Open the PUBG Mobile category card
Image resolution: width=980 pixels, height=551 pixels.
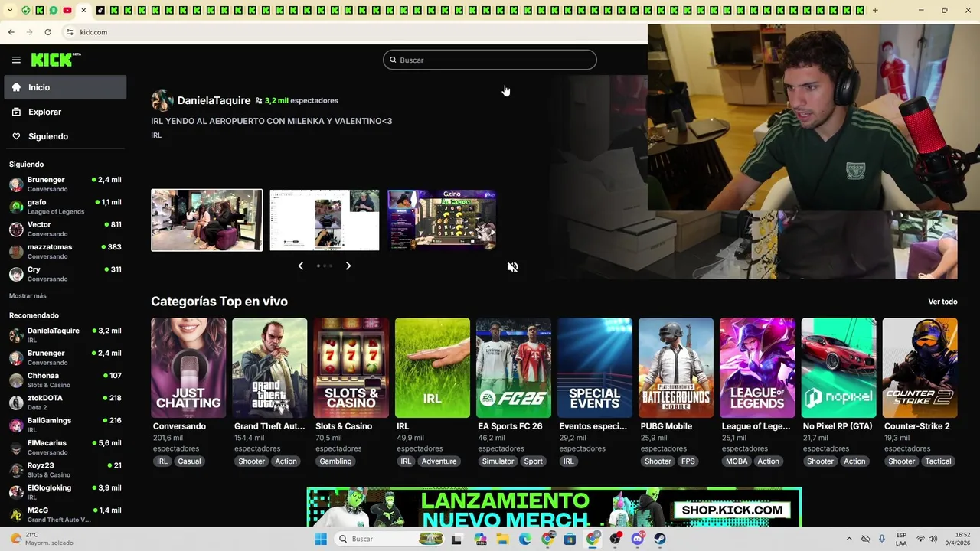[x=676, y=368]
